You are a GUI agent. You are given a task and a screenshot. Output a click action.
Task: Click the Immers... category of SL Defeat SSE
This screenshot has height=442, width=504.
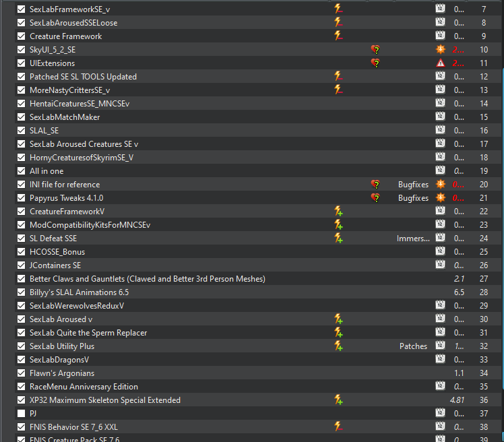(413, 239)
